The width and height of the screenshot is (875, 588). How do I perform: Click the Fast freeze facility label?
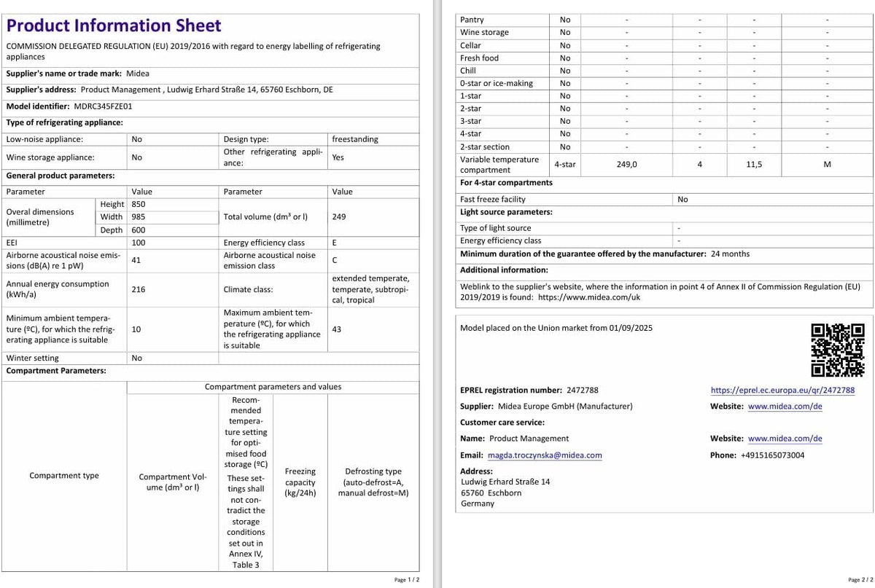coord(493,199)
